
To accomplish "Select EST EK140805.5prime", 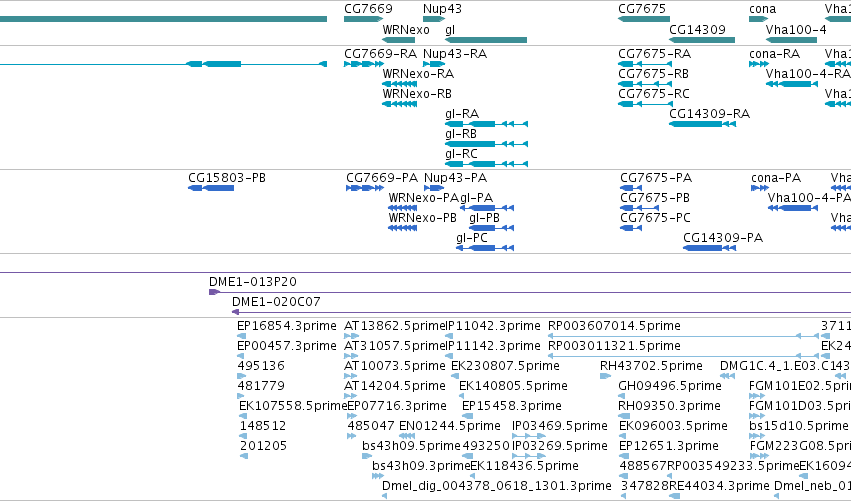I will pyautogui.click(x=461, y=396).
